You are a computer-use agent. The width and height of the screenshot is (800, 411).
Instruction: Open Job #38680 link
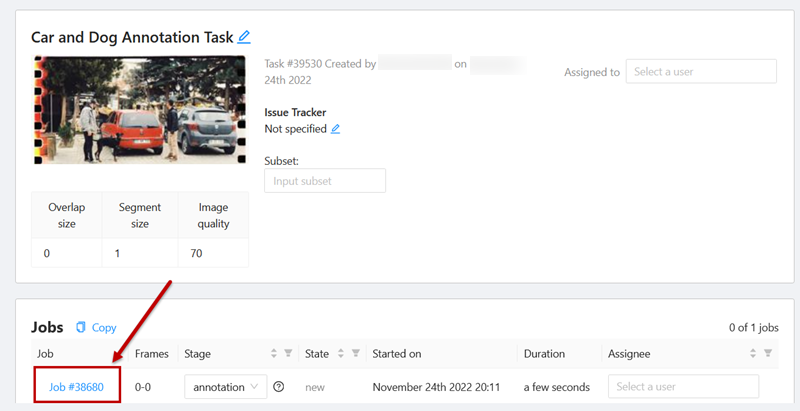(x=77, y=387)
